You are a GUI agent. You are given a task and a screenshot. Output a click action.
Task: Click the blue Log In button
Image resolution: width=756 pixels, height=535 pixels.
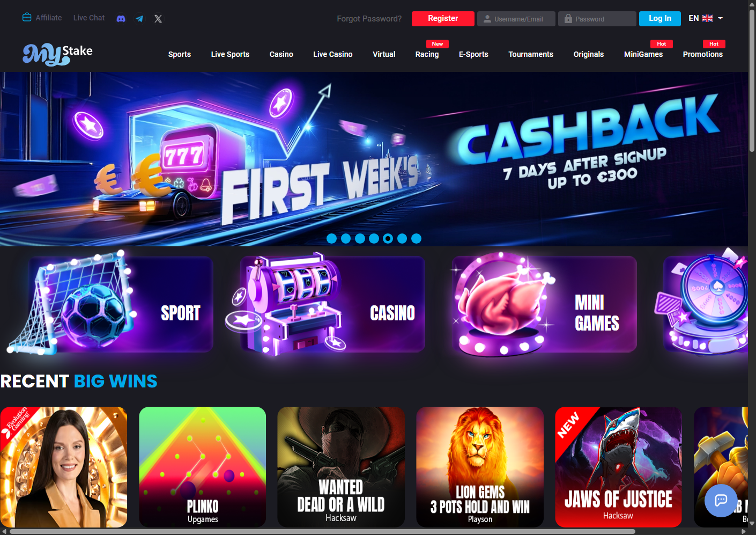tap(660, 18)
